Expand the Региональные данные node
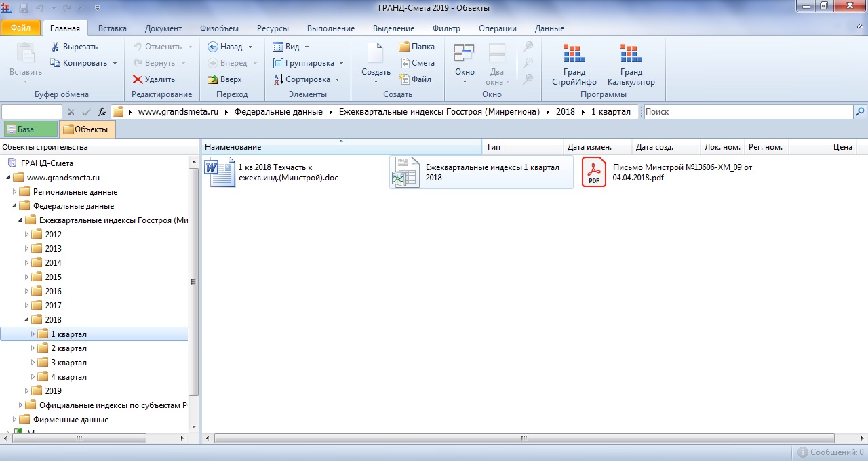This screenshot has height=461, width=868. click(15, 191)
